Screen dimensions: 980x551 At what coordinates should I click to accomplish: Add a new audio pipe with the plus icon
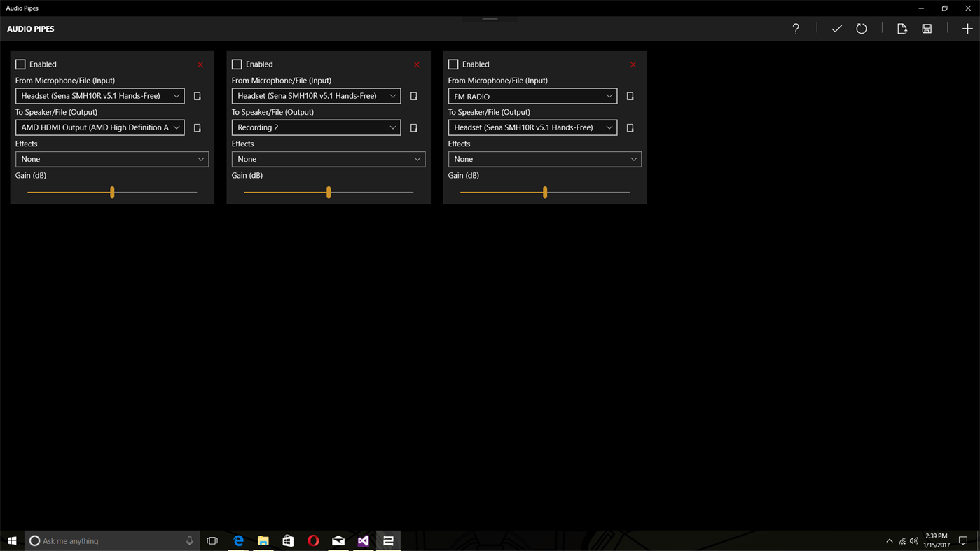click(967, 28)
